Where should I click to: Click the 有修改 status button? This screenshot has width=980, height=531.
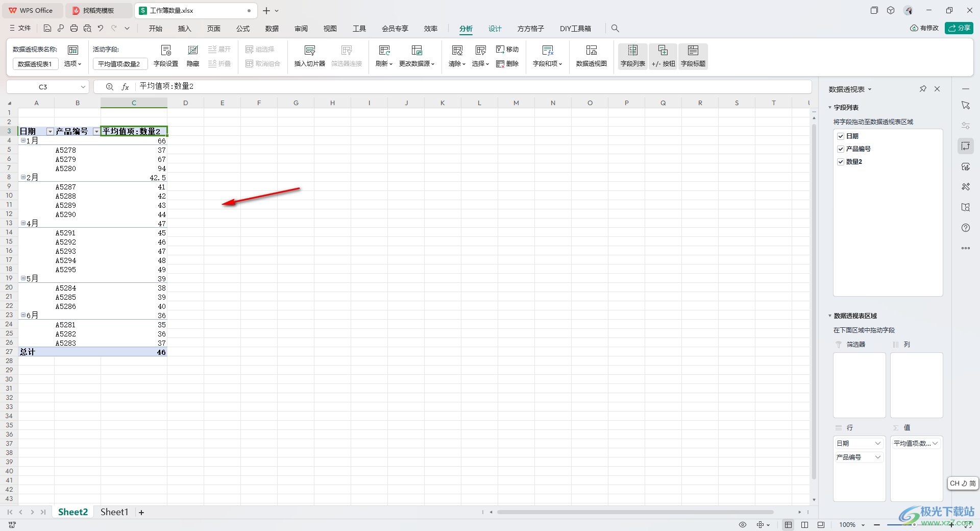924,28
